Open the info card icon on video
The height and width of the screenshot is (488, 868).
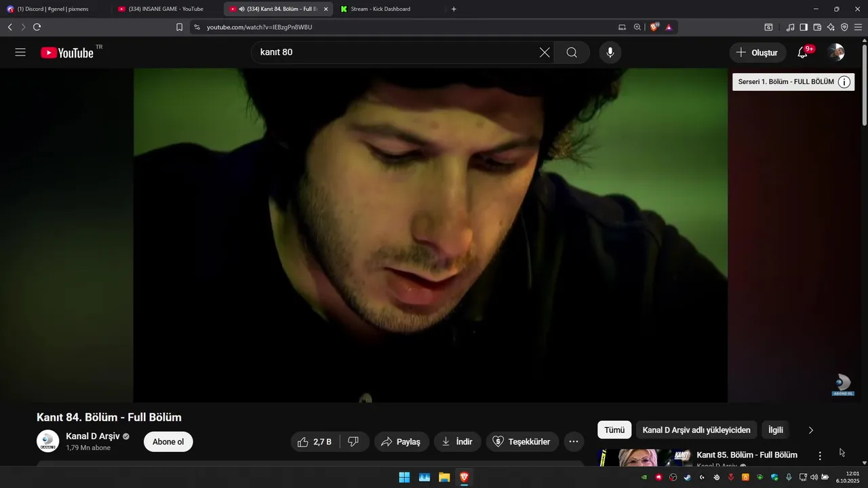pyautogui.click(x=844, y=82)
